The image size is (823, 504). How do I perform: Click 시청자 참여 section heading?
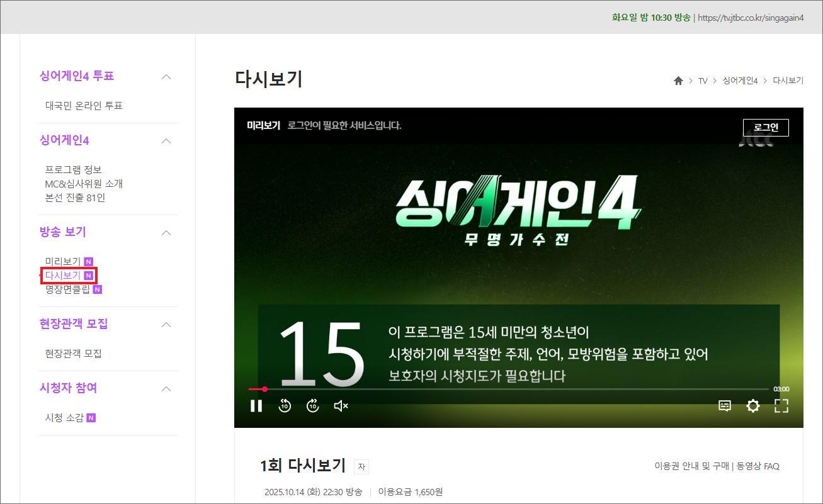tap(68, 388)
